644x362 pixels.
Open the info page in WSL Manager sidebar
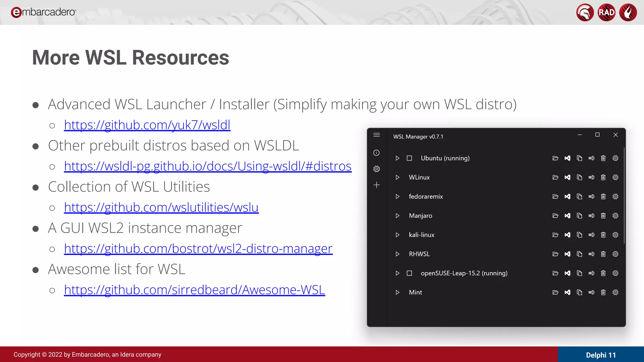(x=376, y=153)
